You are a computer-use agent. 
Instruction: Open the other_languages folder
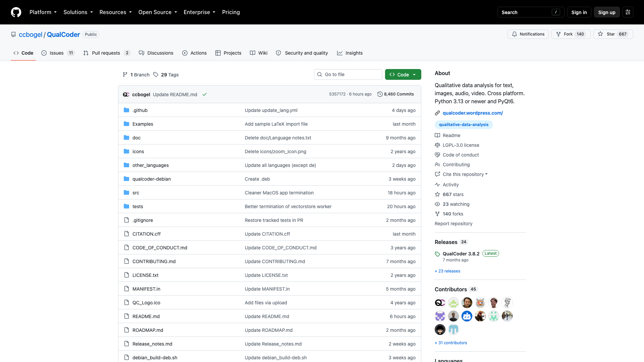(151, 165)
